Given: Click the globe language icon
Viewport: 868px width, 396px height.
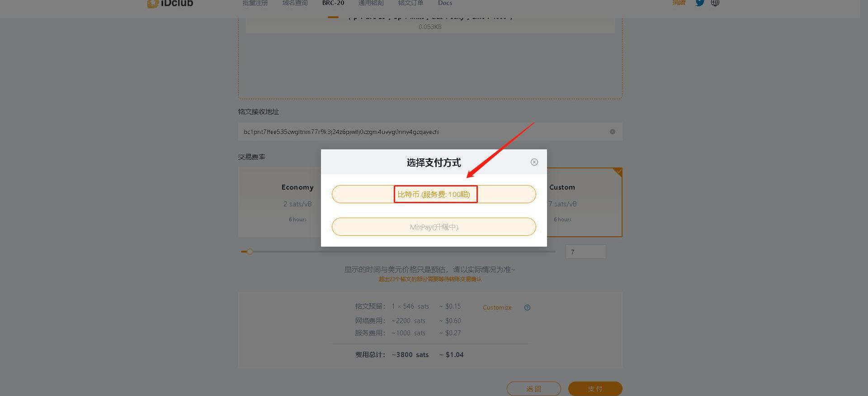Looking at the screenshot, I should [x=715, y=3].
